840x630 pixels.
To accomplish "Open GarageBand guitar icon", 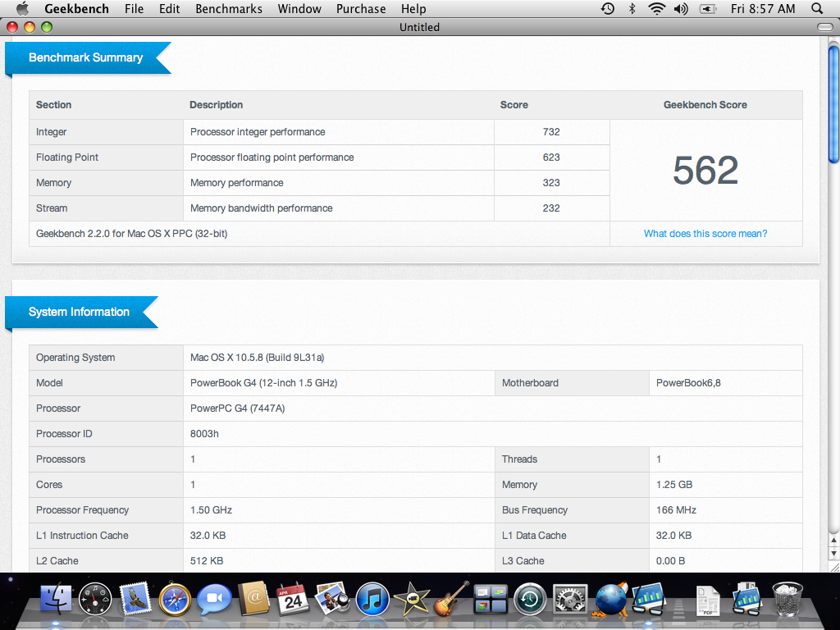I will [x=451, y=599].
